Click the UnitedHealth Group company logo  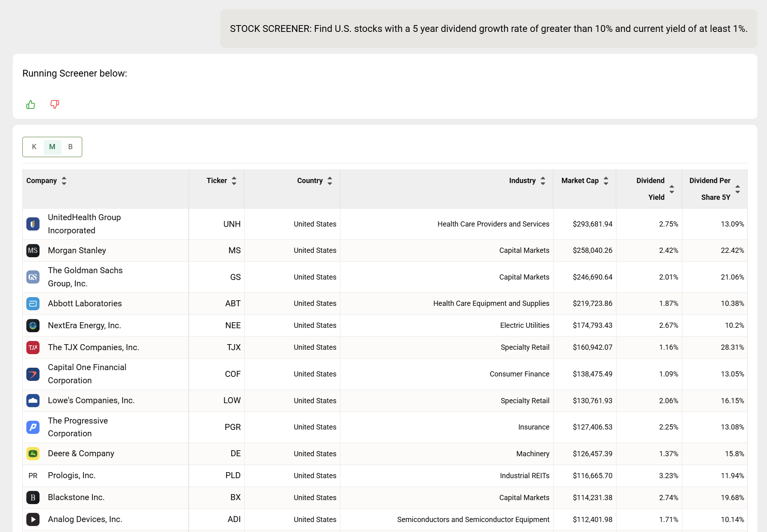click(x=33, y=224)
